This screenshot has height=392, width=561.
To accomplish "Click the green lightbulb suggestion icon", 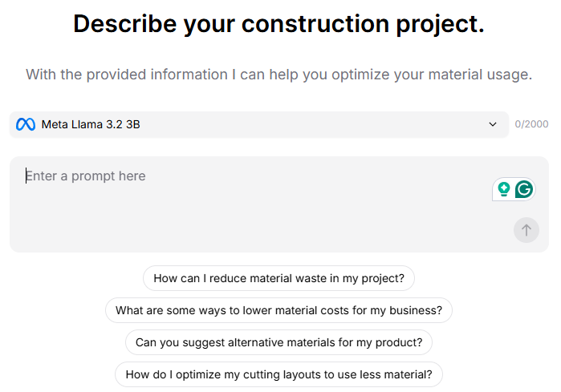I will point(504,189).
